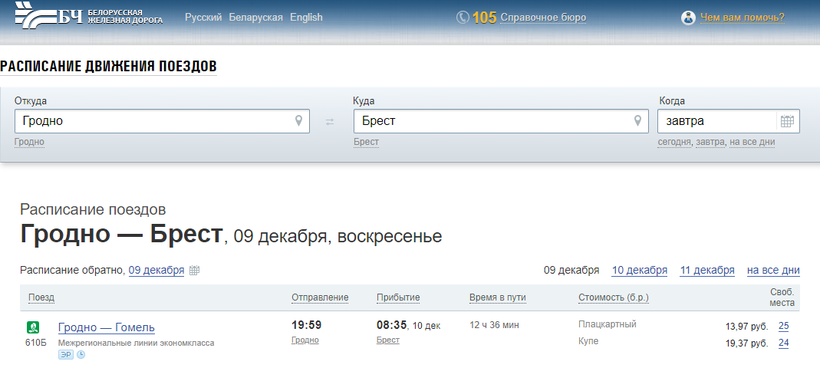This screenshot has width=820, height=368.
Task: Click the location pin in the Куда field
Action: [637, 121]
